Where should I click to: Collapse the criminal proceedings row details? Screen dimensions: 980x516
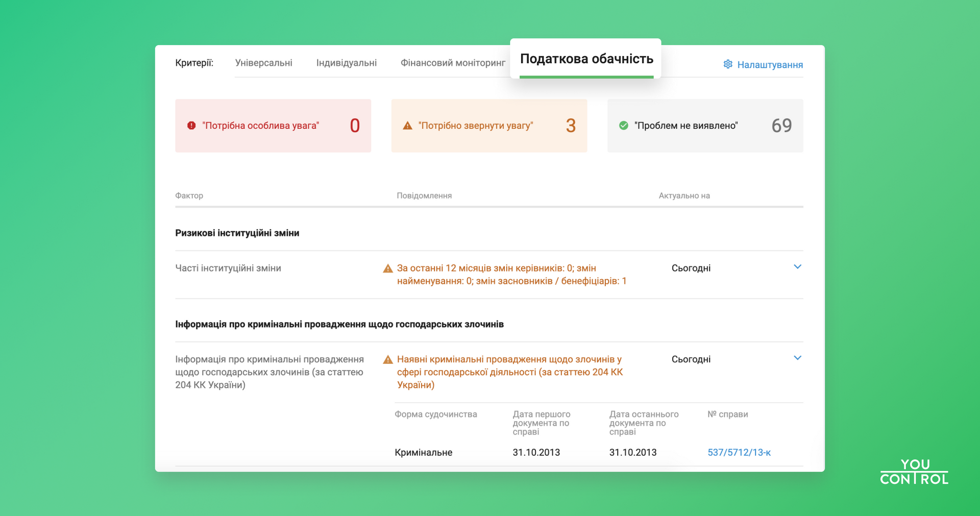coord(798,358)
